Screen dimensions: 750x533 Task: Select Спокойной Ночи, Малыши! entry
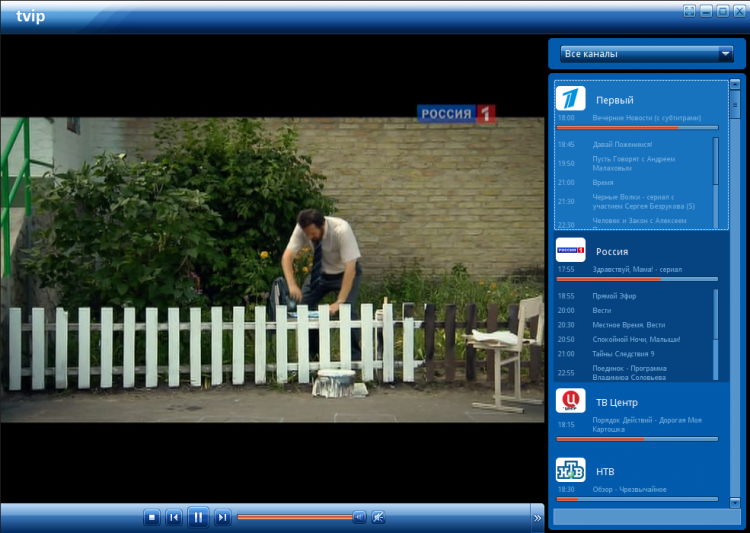pos(636,339)
